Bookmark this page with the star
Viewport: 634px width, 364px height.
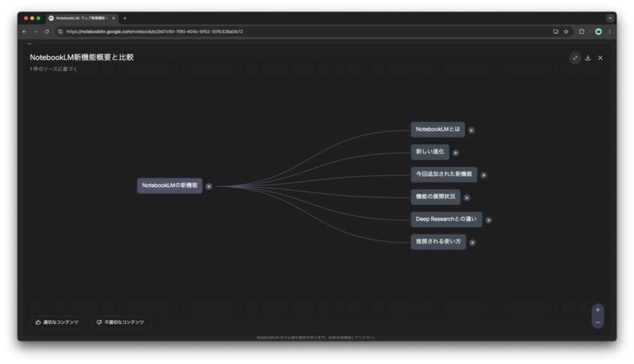566,32
